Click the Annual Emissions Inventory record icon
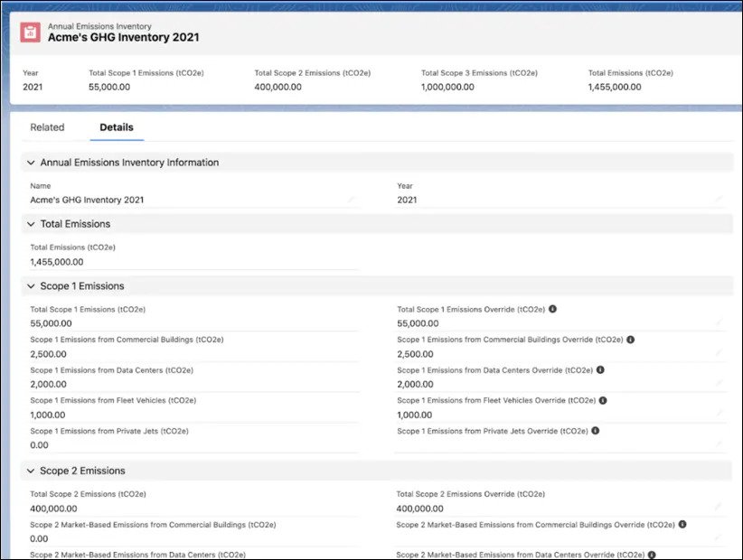 31,33
